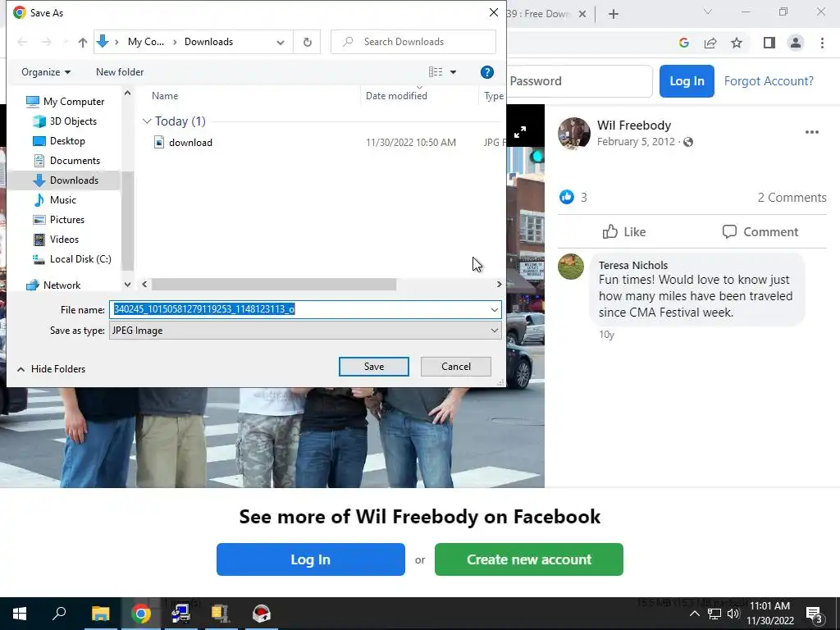Open 2 Comments link

click(792, 198)
